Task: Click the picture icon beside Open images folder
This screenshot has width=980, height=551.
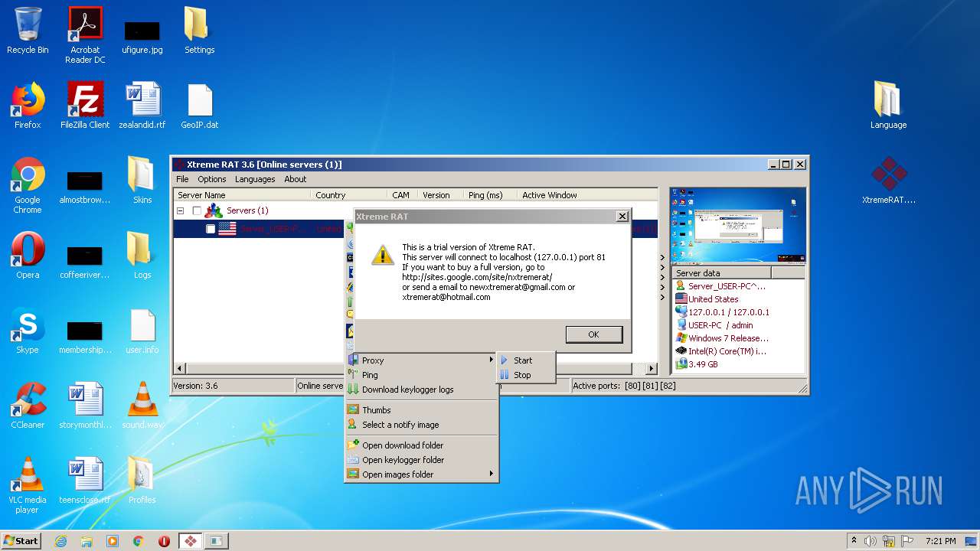Action: 353,474
